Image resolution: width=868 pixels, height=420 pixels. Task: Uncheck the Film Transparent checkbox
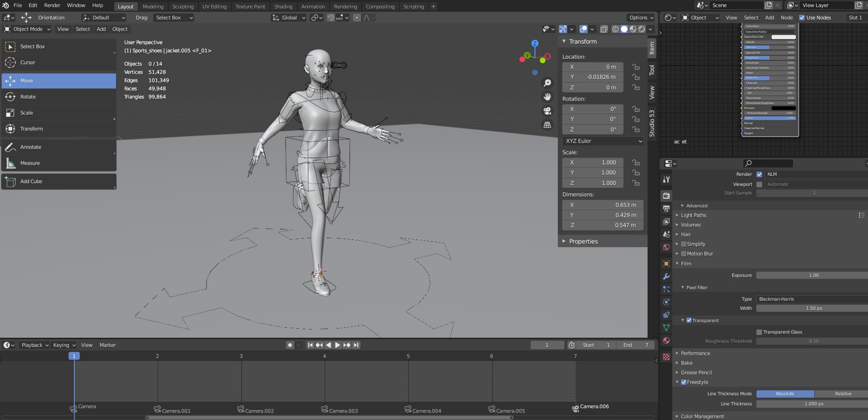[x=689, y=320]
